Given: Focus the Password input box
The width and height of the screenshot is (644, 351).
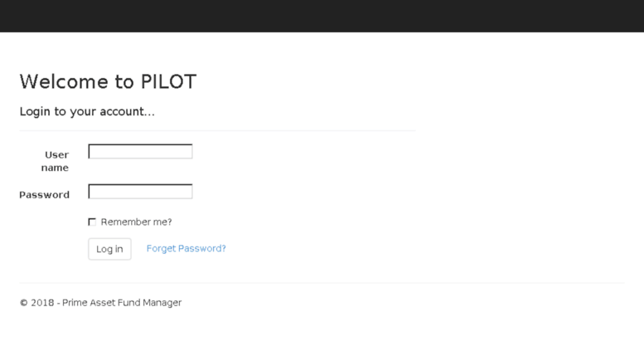Looking at the screenshot, I should pos(140,192).
